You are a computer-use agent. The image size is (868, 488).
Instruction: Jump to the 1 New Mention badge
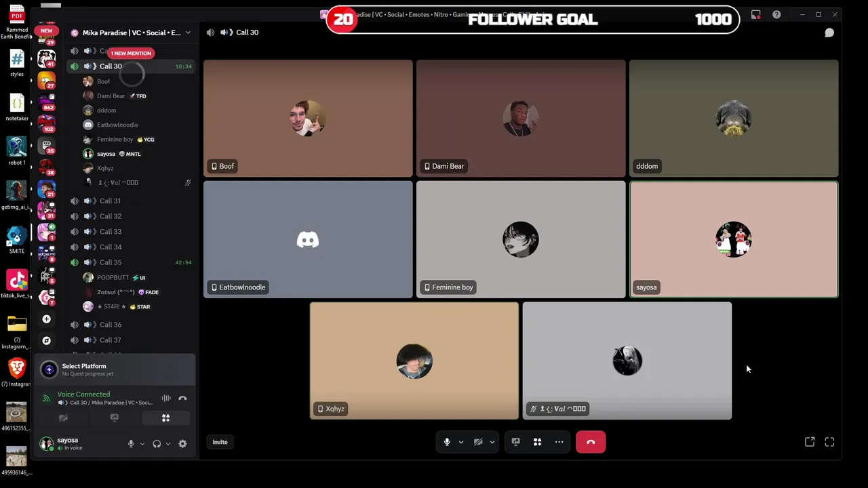[131, 53]
